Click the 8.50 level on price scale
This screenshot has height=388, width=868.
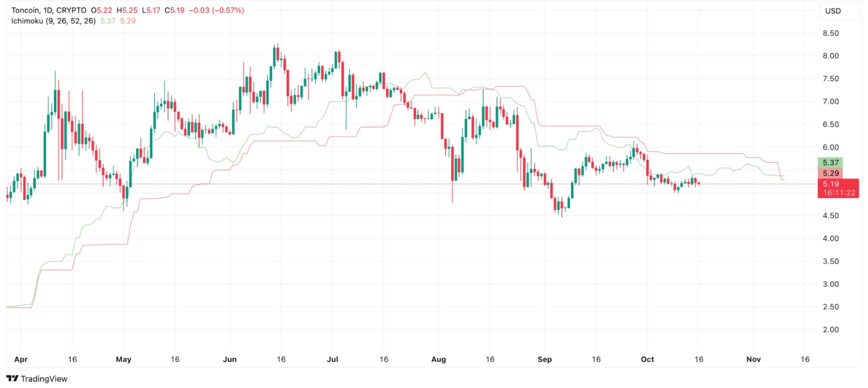pos(830,33)
